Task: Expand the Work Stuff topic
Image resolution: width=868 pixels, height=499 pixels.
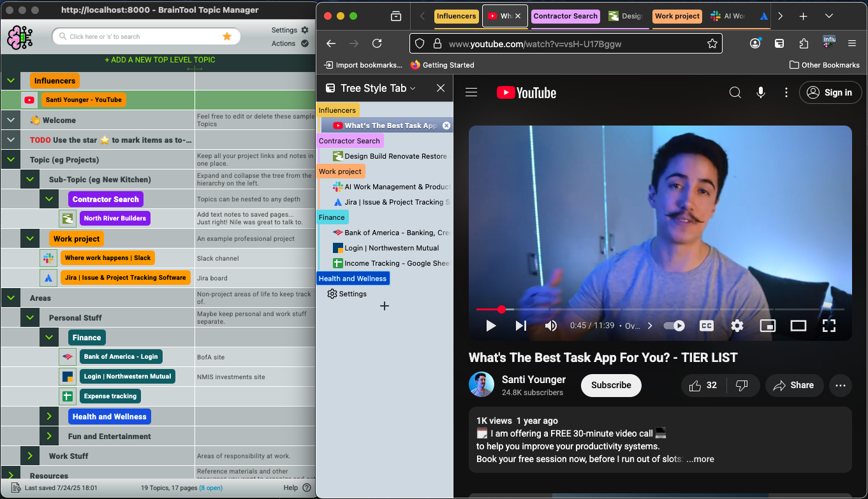Action: (29, 456)
